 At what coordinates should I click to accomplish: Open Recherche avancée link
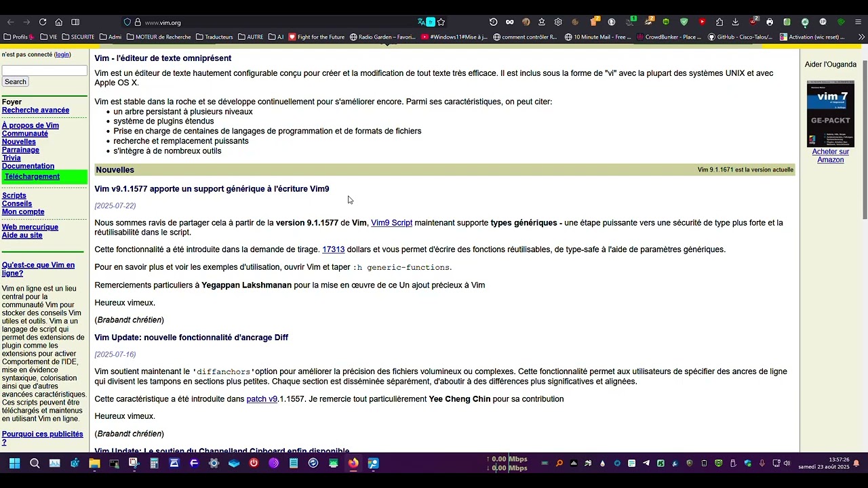click(x=35, y=110)
